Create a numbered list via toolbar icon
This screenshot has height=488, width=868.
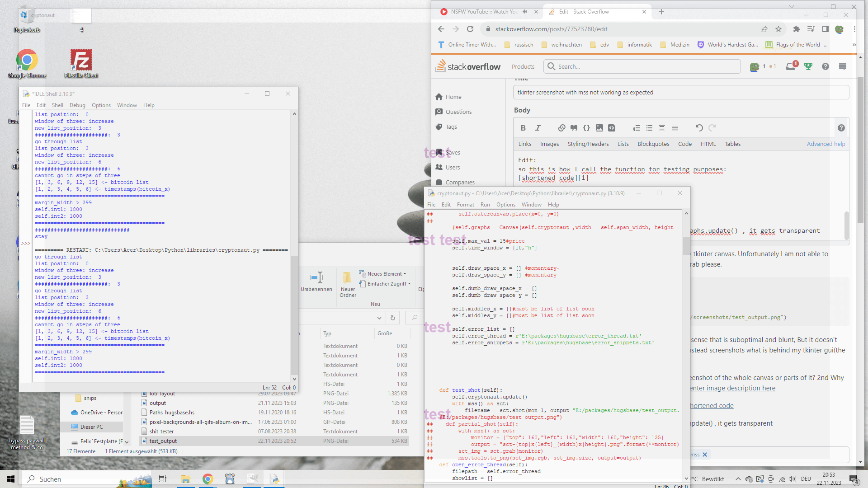click(637, 128)
